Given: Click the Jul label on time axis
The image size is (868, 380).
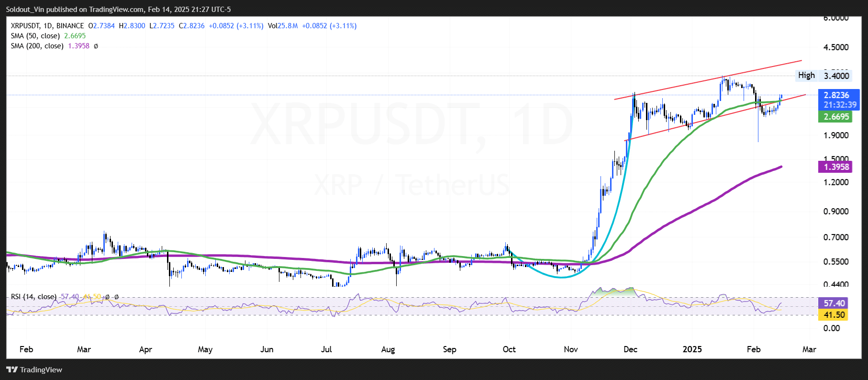Looking at the screenshot, I should click(326, 349).
